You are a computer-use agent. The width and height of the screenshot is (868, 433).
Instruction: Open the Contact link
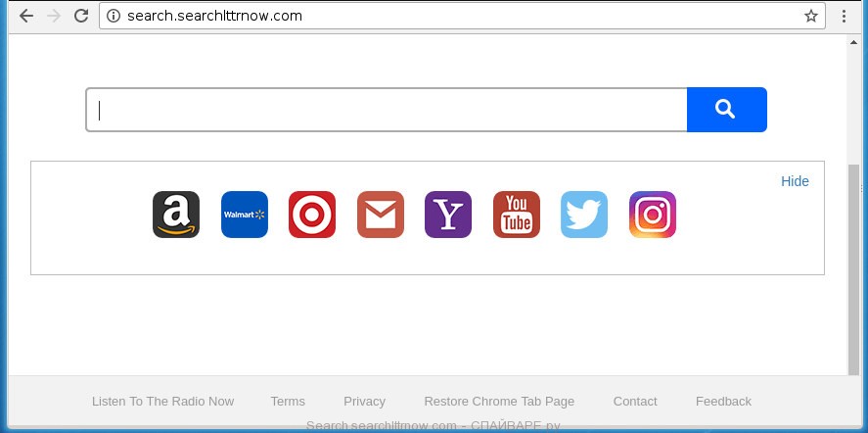635,401
